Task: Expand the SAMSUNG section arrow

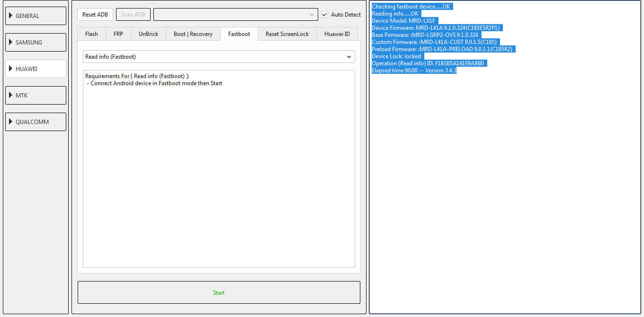Action: coord(11,42)
